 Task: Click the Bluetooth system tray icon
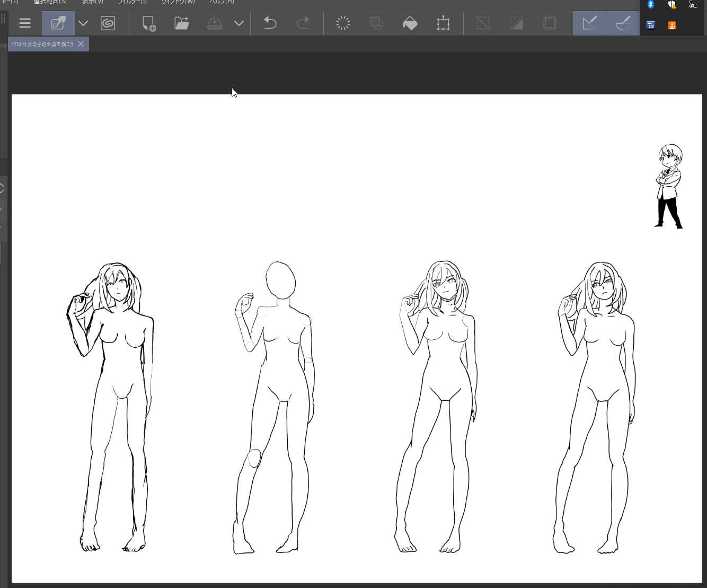(x=651, y=5)
